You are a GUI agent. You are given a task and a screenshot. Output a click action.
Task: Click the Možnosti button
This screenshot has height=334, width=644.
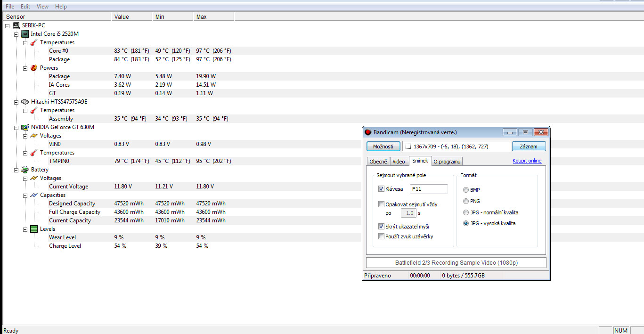[383, 147]
